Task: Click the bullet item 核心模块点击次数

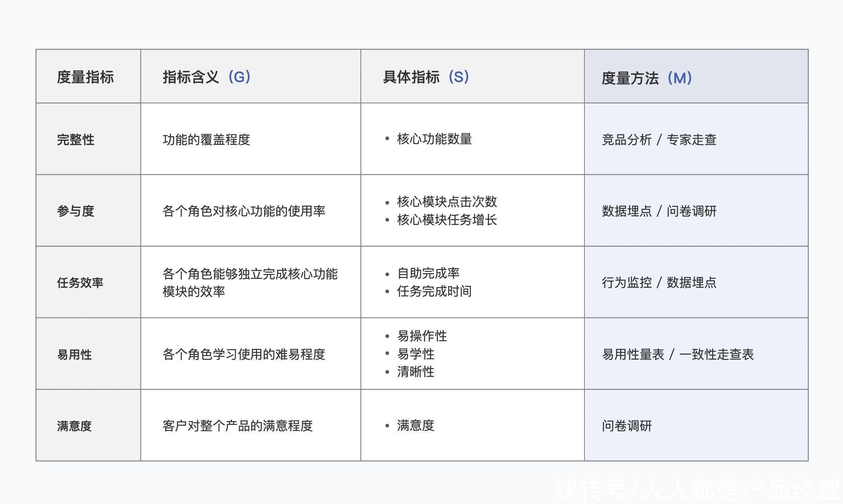Action: click(x=447, y=202)
